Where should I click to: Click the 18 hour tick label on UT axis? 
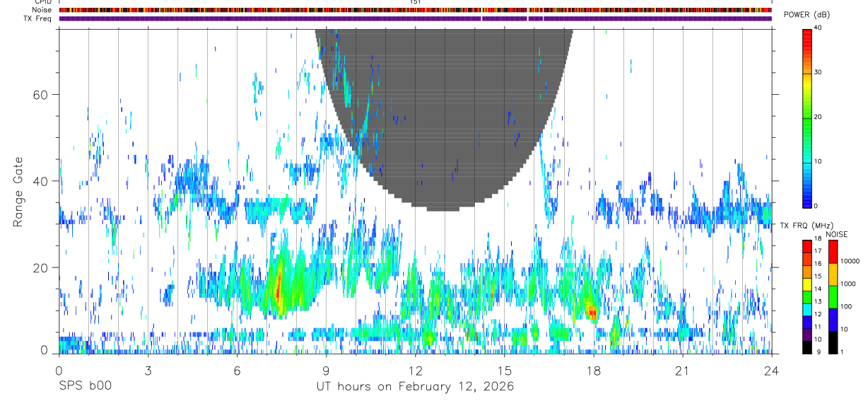pyautogui.click(x=593, y=371)
